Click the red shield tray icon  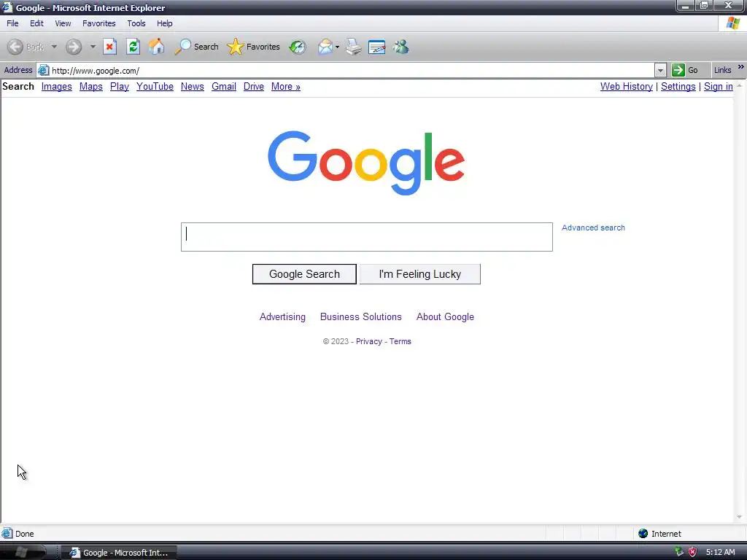click(x=693, y=552)
